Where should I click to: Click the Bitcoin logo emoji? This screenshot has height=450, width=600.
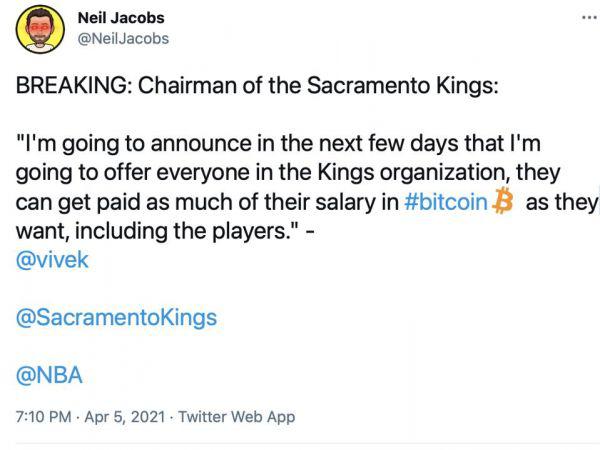[x=504, y=203]
